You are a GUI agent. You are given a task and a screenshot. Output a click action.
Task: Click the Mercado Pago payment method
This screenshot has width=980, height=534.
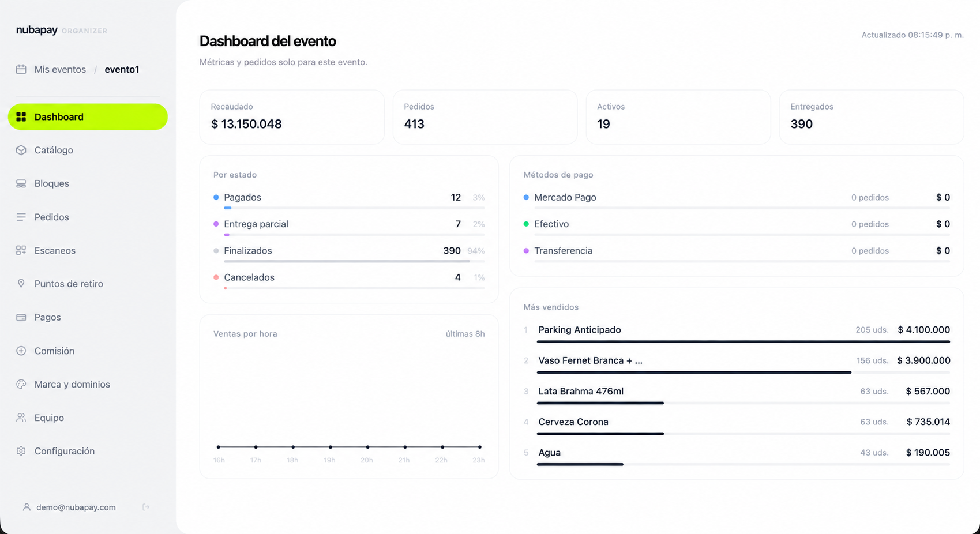click(x=737, y=200)
